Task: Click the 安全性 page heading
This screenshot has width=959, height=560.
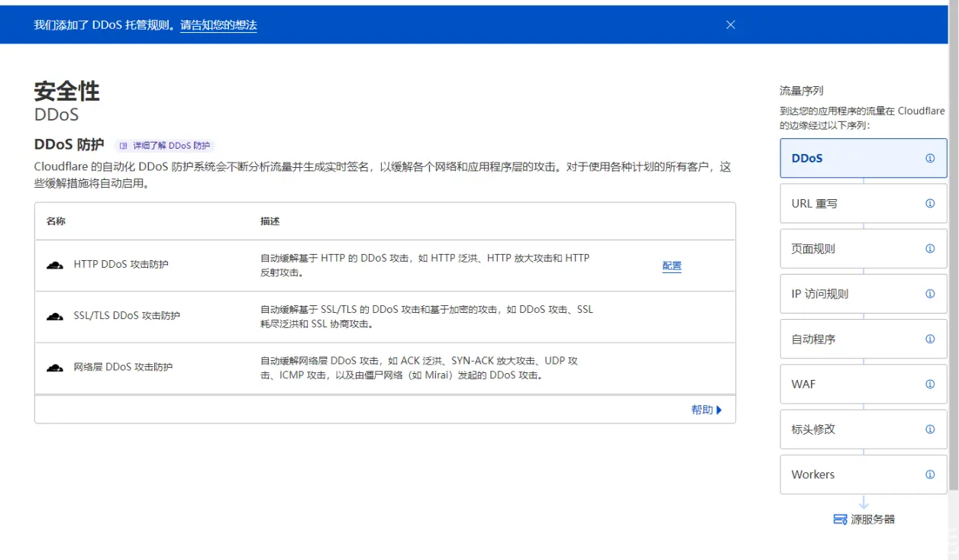Action: coord(67,92)
